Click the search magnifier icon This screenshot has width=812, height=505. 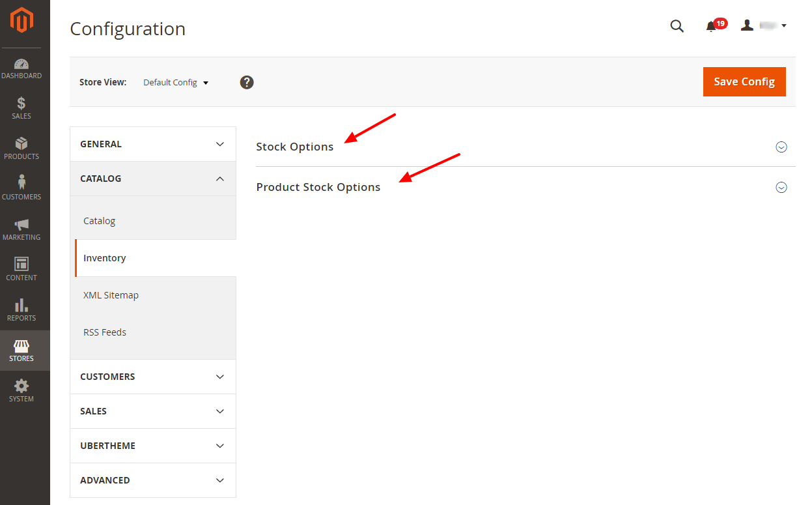677,26
